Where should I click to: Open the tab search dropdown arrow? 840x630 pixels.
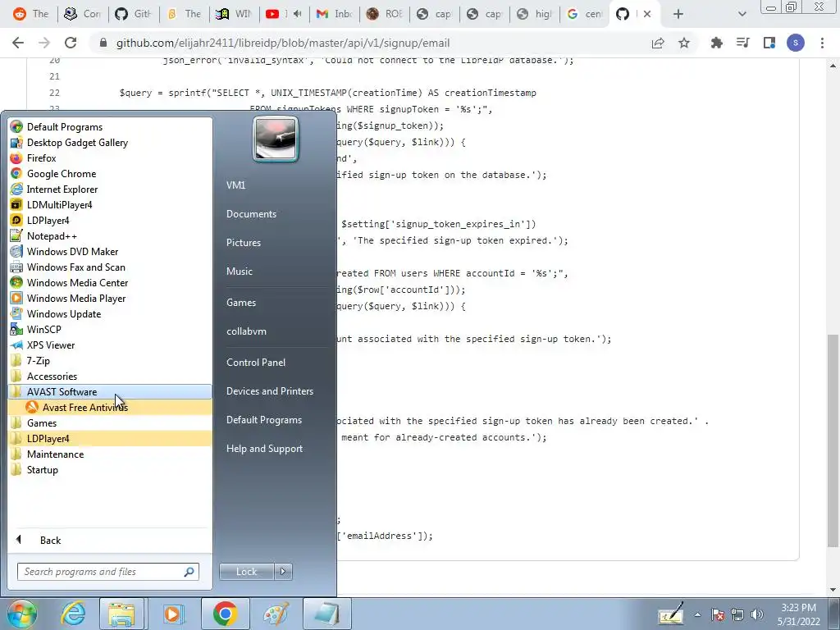tap(742, 14)
